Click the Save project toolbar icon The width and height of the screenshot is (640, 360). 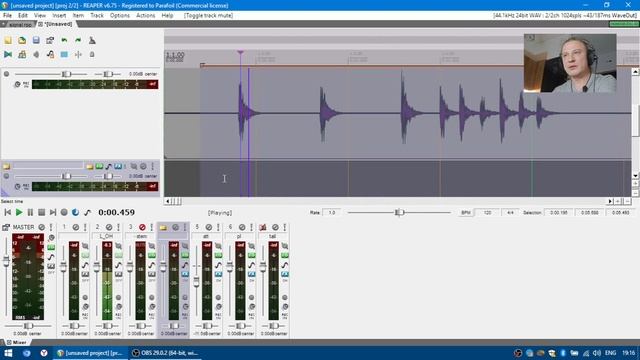point(36,40)
